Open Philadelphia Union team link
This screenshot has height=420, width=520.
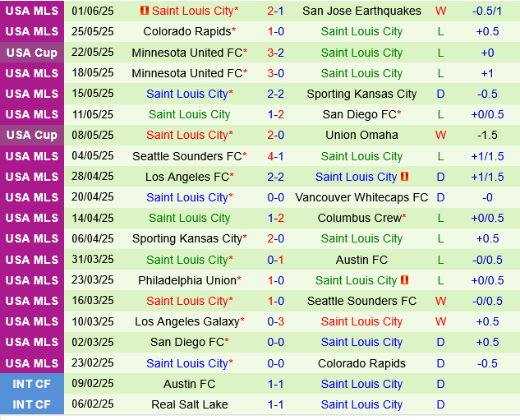tap(187, 280)
